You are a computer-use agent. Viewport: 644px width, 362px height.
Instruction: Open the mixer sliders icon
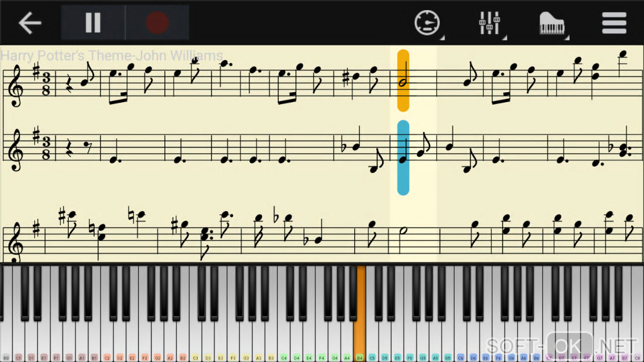pos(489,23)
